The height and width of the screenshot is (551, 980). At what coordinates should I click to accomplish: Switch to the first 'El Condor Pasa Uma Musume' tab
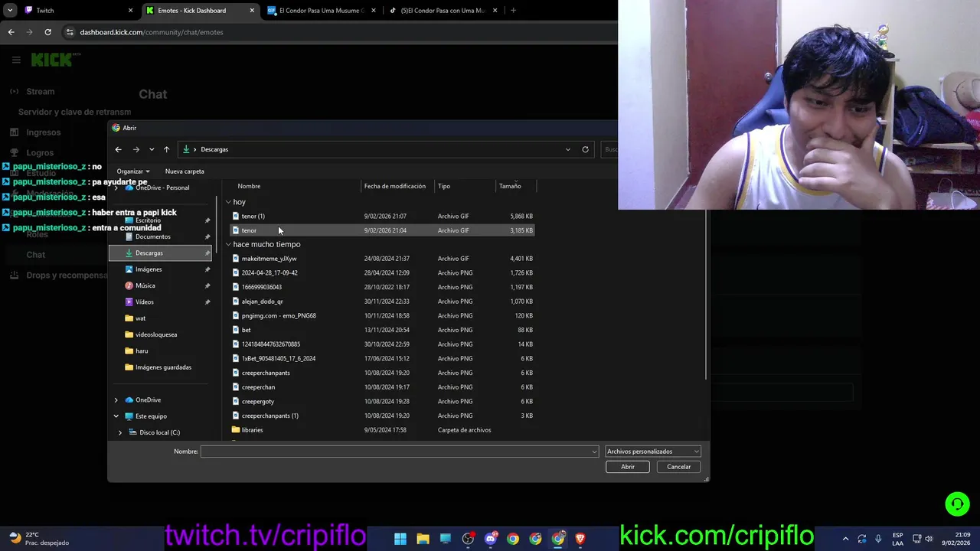click(320, 11)
